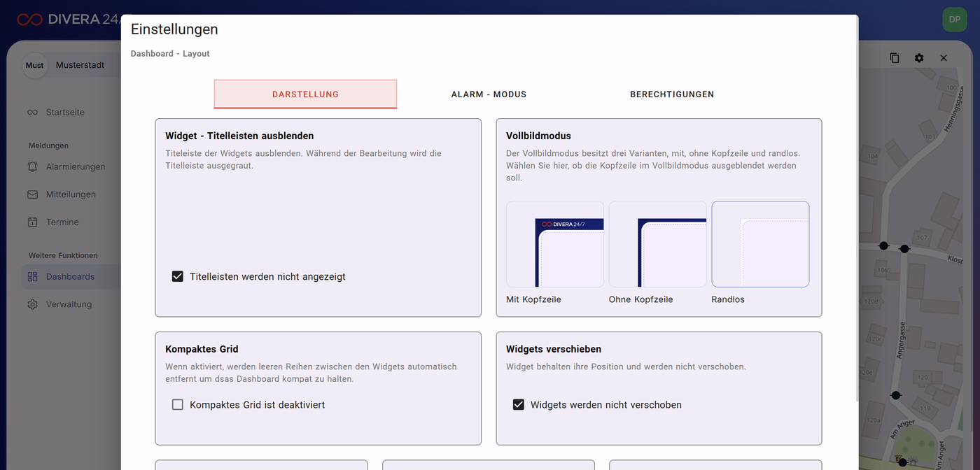The width and height of the screenshot is (980, 470).
Task: Open Verwaltung in sidebar
Action: (x=69, y=305)
